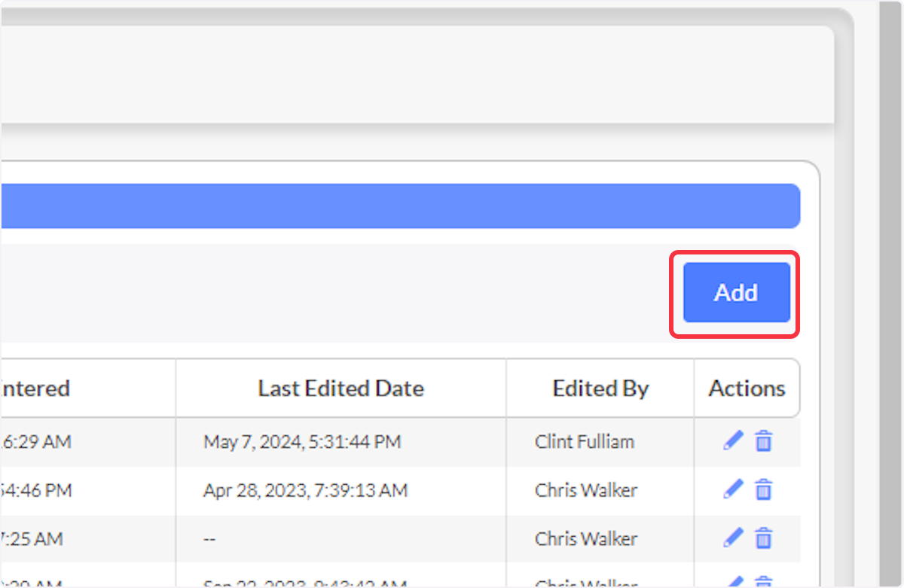The height and width of the screenshot is (588, 904).
Task: Select the Actions column header
Action: pyautogui.click(x=747, y=388)
